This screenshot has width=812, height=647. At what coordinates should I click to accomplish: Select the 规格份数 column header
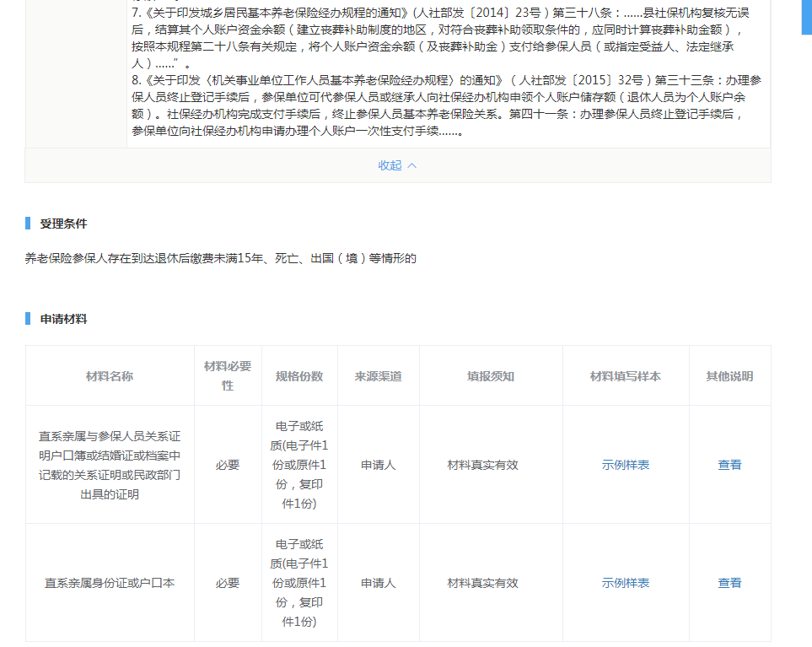[x=299, y=376]
